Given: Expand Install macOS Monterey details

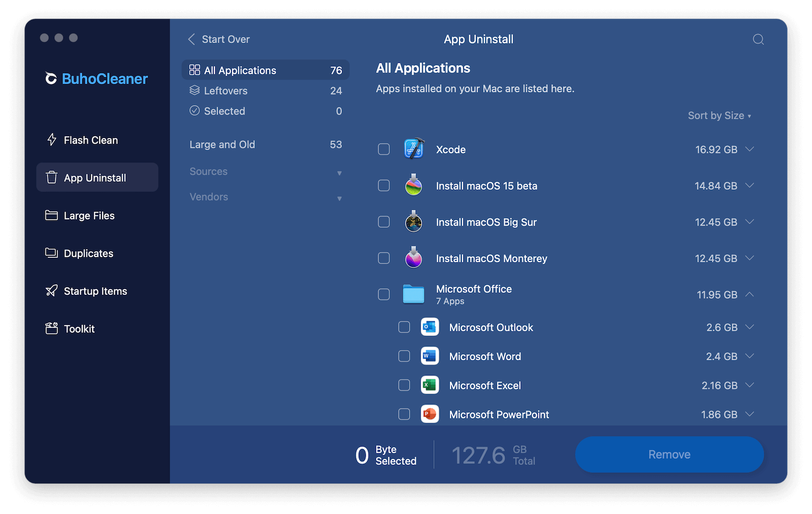Looking at the screenshot, I should [750, 258].
